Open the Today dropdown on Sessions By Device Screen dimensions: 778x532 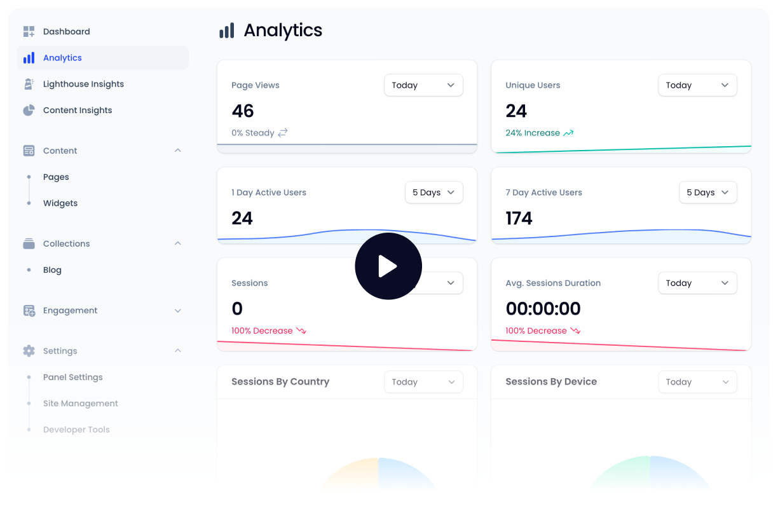click(697, 381)
